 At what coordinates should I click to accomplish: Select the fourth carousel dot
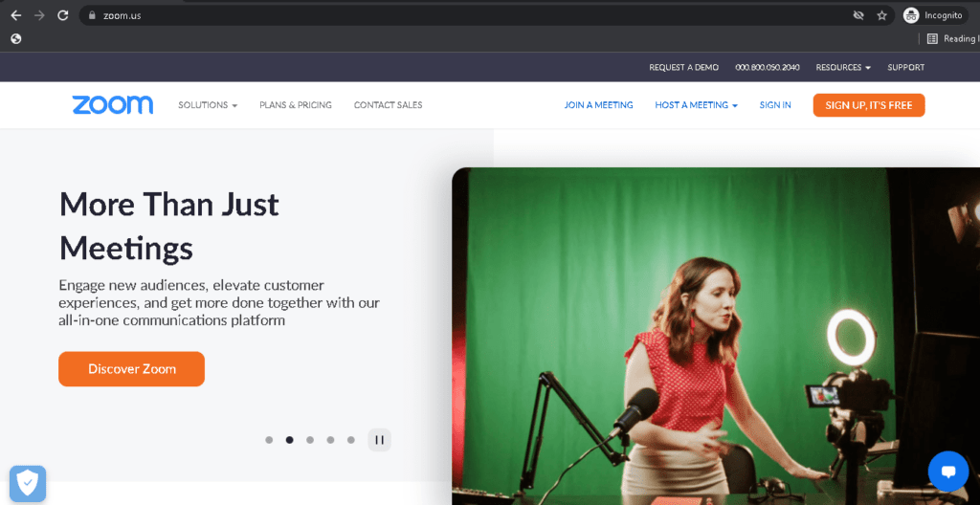click(x=330, y=440)
